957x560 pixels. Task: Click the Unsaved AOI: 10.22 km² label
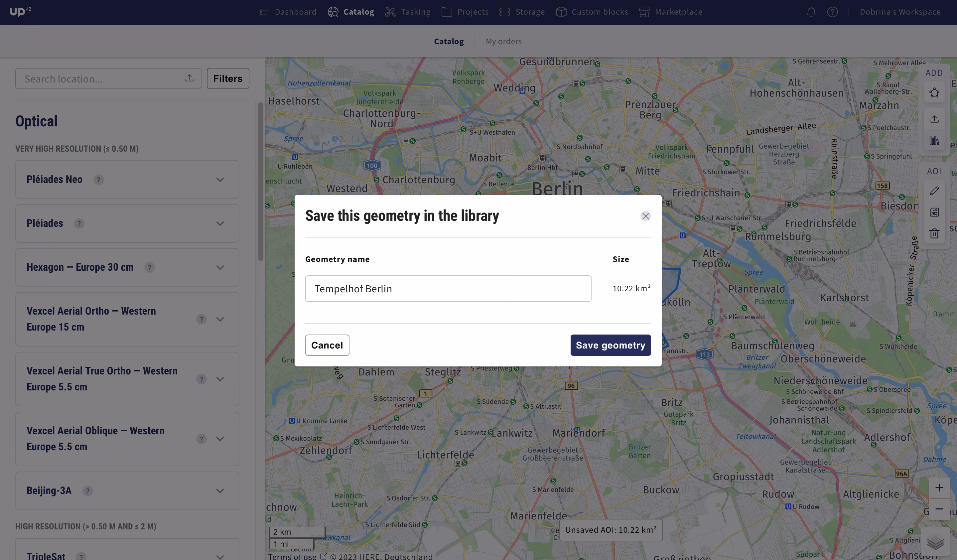click(611, 530)
